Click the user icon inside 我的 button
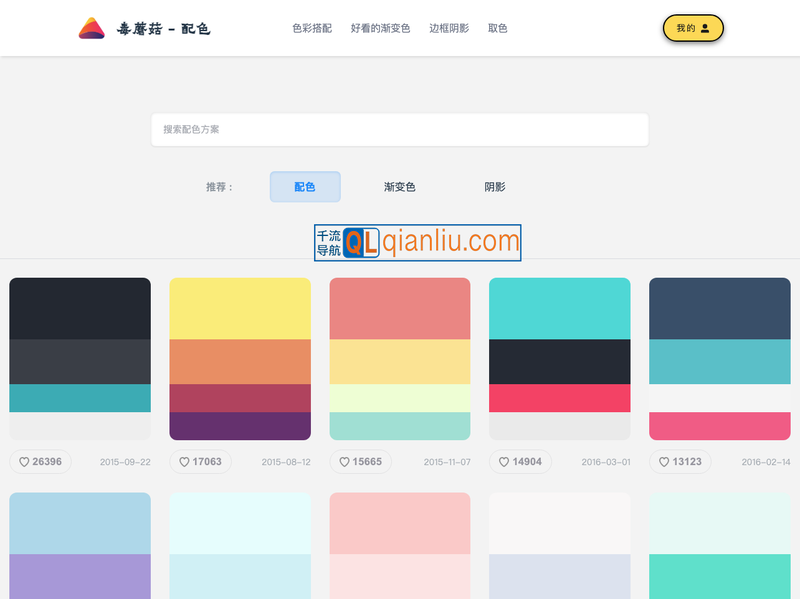Image resolution: width=800 pixels, height=599 pixels. click(705, 29)
